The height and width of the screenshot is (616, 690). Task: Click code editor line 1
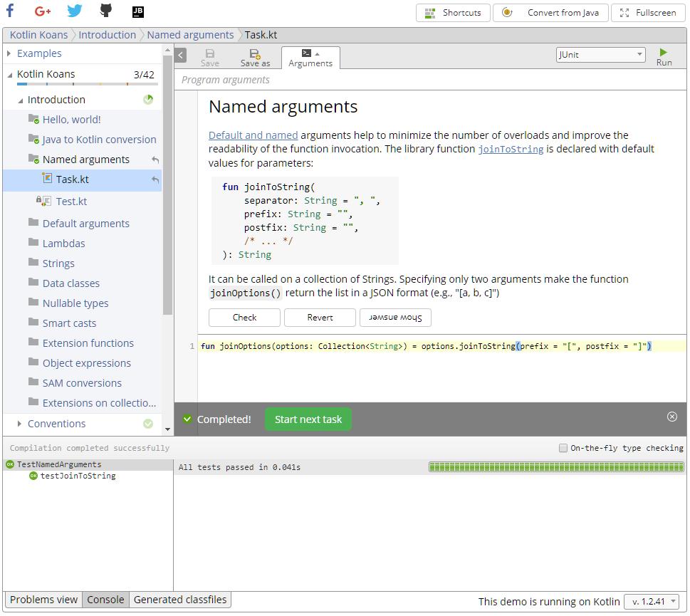click(x=441, y=346)
